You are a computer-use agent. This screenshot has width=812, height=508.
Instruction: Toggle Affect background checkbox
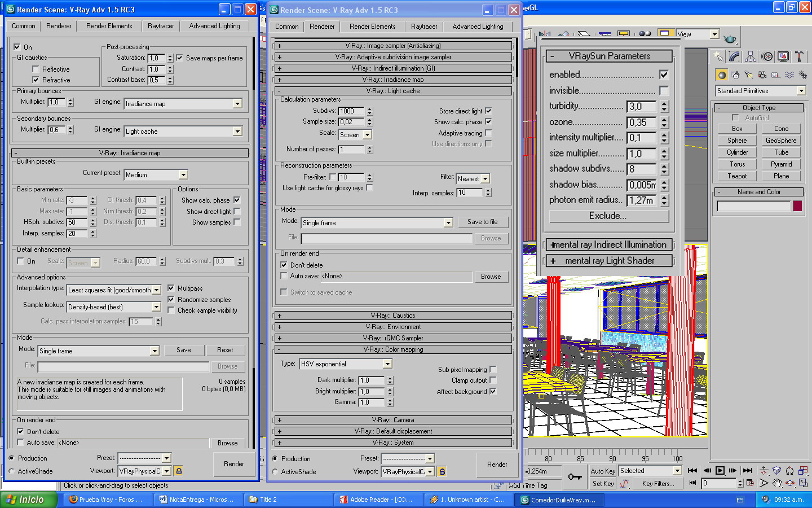point(493,391)
